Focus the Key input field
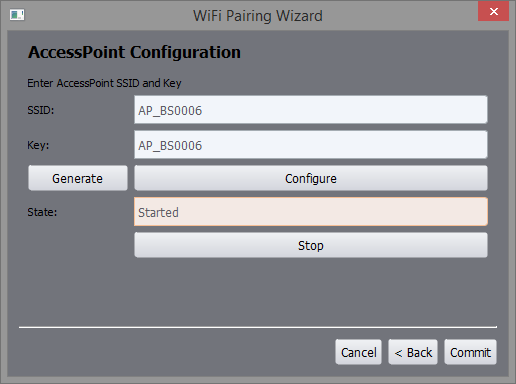The height and width of the screenshot is (384, 516). pyautogui.click(x=311, y=145)
